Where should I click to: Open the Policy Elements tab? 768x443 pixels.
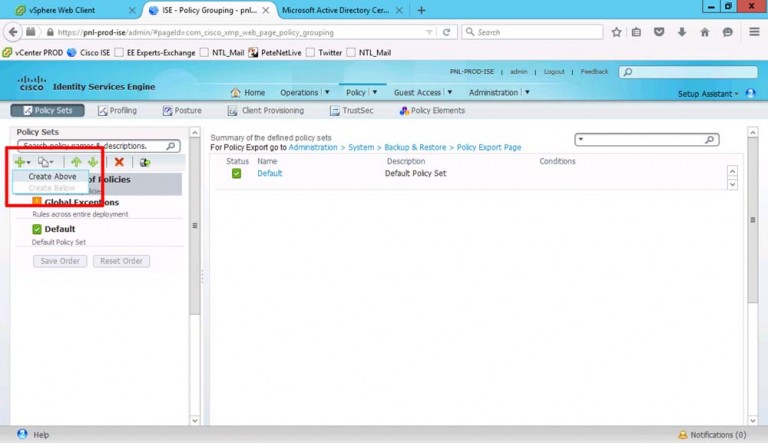click(x=432, y=111)
